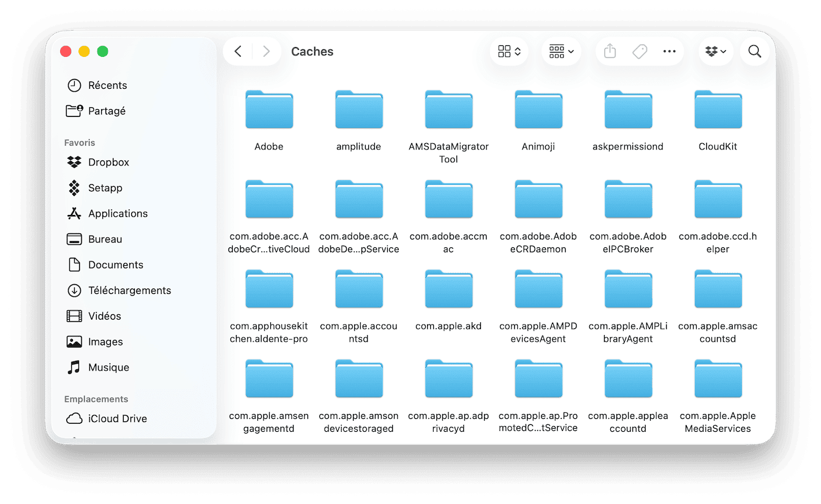Navigate back using the back arrow
The height and width of the screenshot is (504, 821).
pyautogui.click(x=238, y=51)
